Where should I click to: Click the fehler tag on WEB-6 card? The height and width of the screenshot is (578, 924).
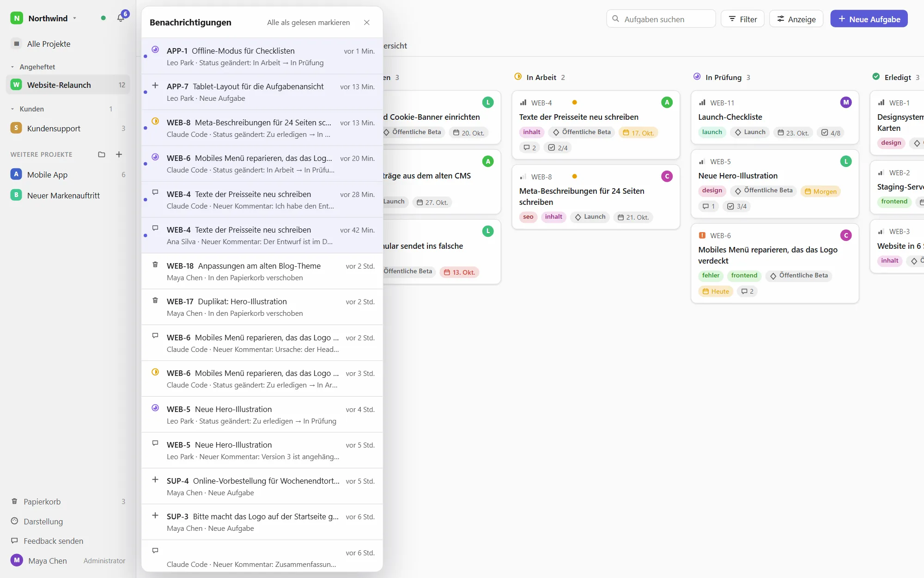(x=711, y=276)
